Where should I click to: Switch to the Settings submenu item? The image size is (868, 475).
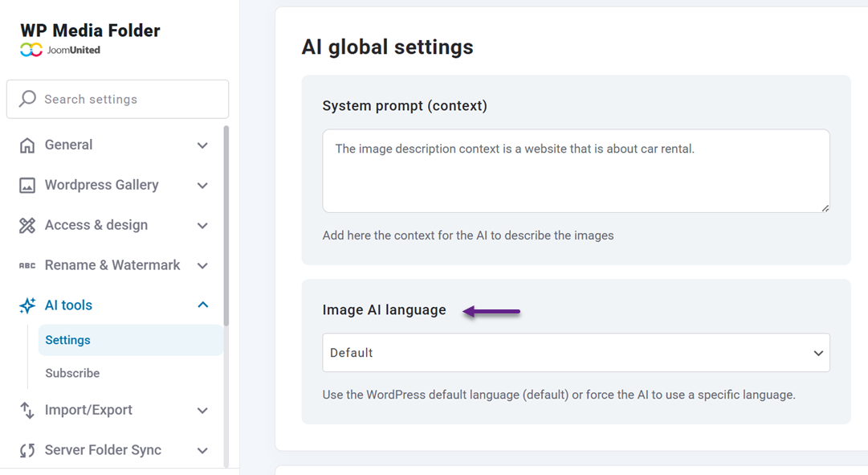tap(67, 340)
